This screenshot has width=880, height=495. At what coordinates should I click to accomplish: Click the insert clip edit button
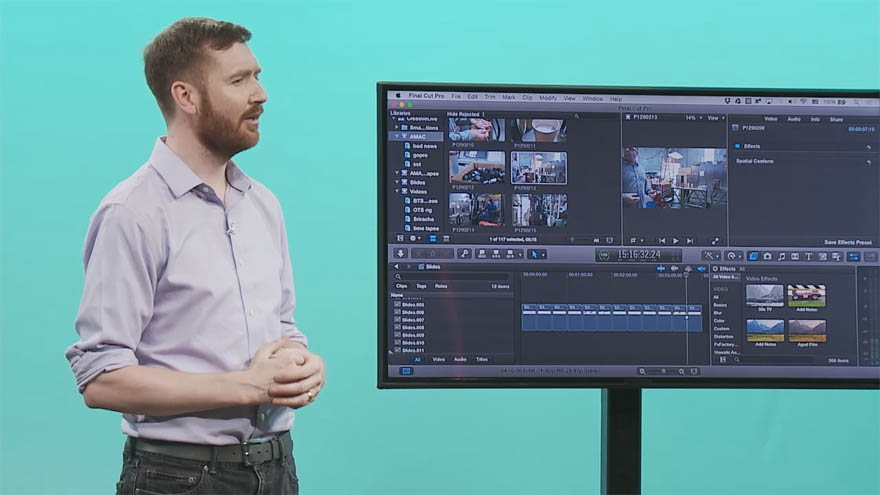click(x=496, y=254)
